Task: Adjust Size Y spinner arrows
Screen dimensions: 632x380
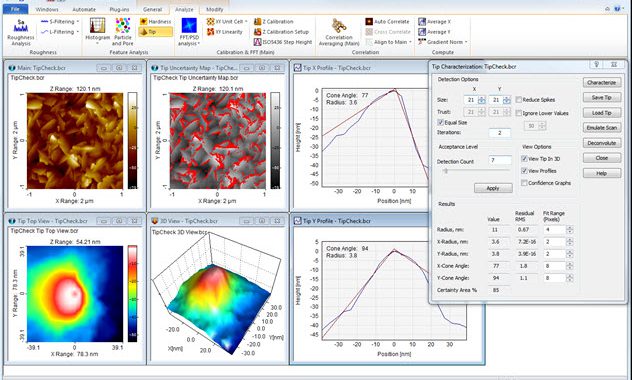Action: 507,100
